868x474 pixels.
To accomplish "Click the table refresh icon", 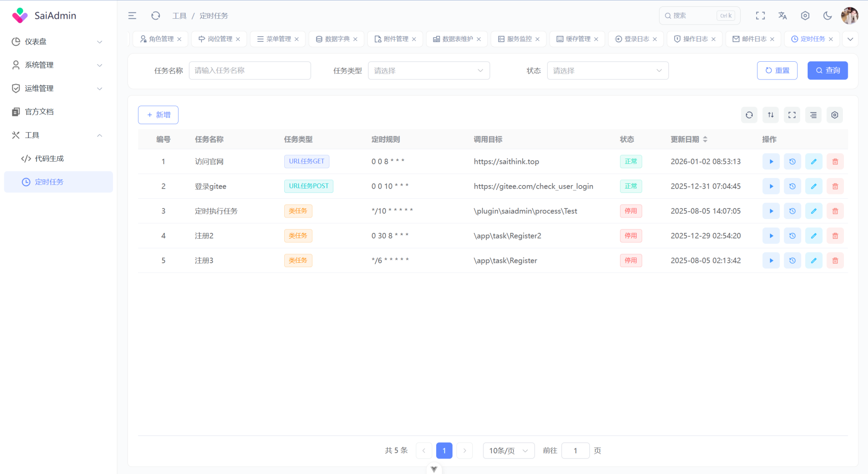I will 749,115.
